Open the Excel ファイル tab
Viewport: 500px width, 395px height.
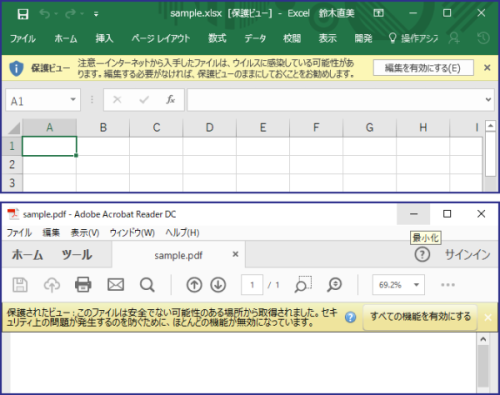point(23,39)
